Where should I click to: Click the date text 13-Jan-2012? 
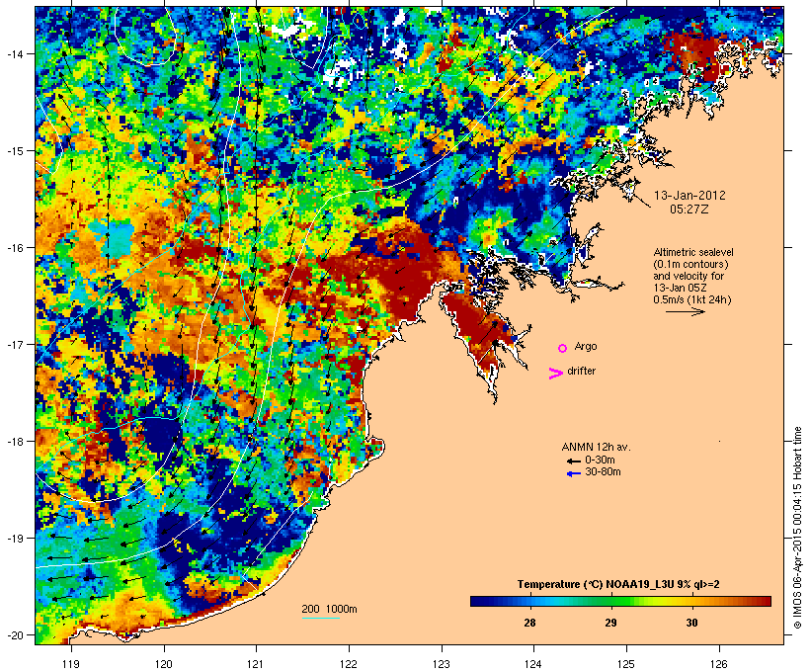point(689,196)
